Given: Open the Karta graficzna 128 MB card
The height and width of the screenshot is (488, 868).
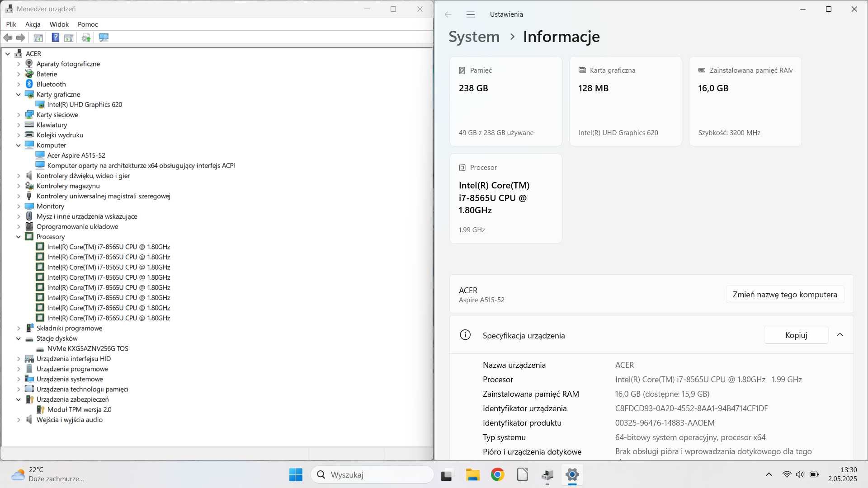Looking at the screenshot, I should coord(626,101).
